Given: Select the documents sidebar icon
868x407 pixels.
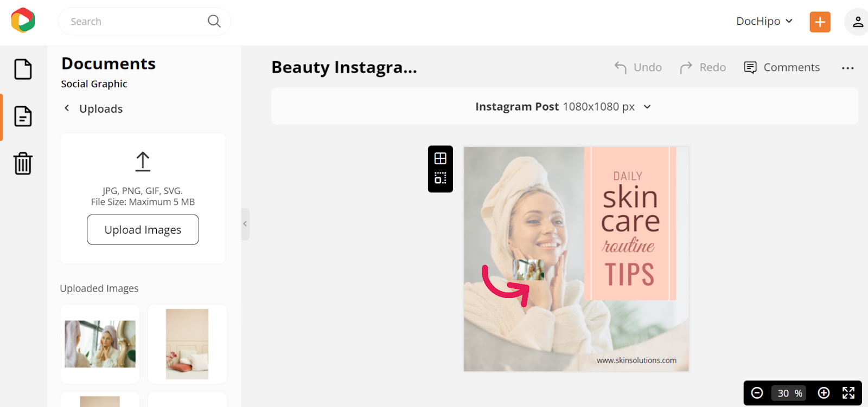Looking at the screenshot, I should coord(23,117).
